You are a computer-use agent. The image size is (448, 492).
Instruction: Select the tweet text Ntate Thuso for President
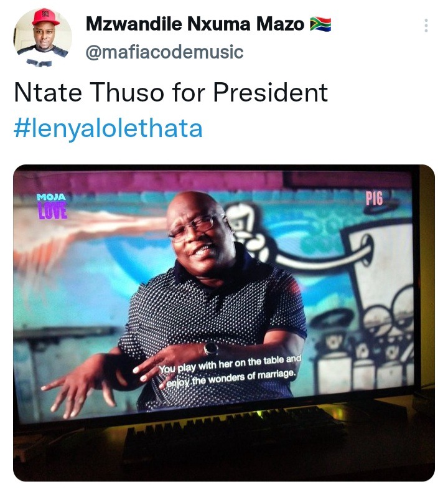point(171,93)
